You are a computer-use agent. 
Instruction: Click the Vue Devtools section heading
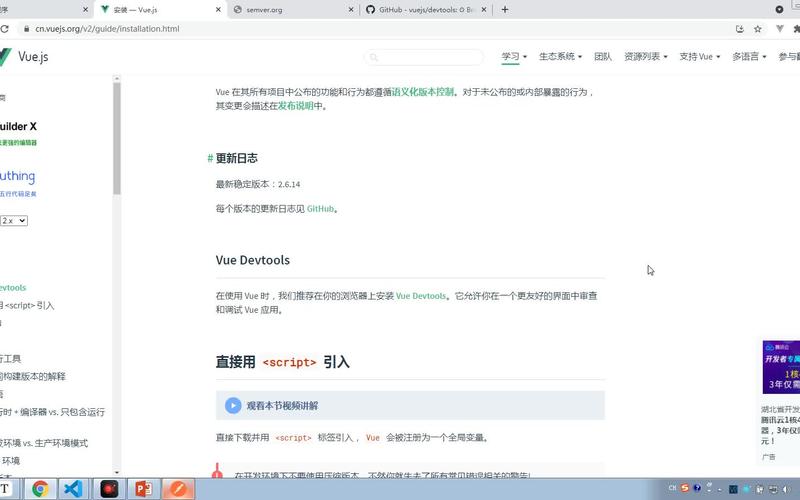253,260
